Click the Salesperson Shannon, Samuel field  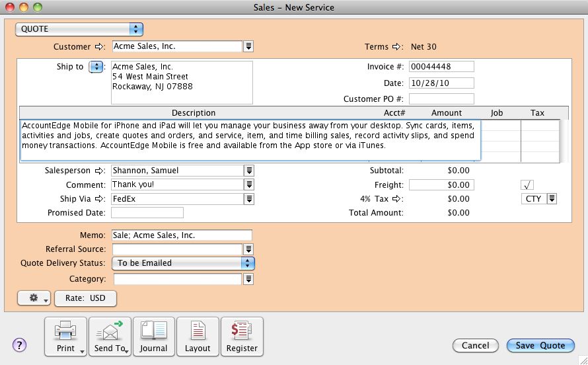(177, 171)
